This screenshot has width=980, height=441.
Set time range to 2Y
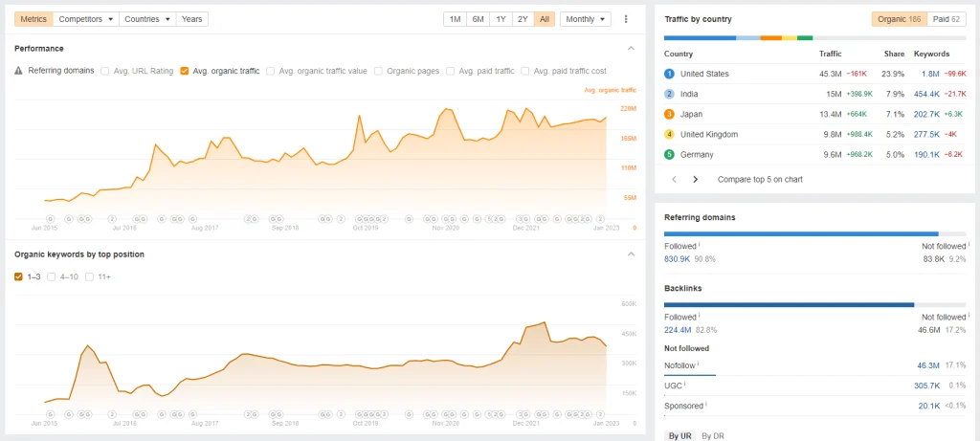[523, 19]
